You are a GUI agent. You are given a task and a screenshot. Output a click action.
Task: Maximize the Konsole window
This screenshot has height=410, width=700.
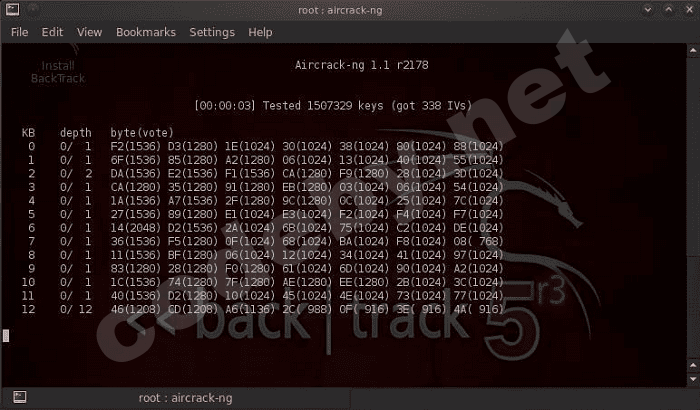(x=669, y=9)
